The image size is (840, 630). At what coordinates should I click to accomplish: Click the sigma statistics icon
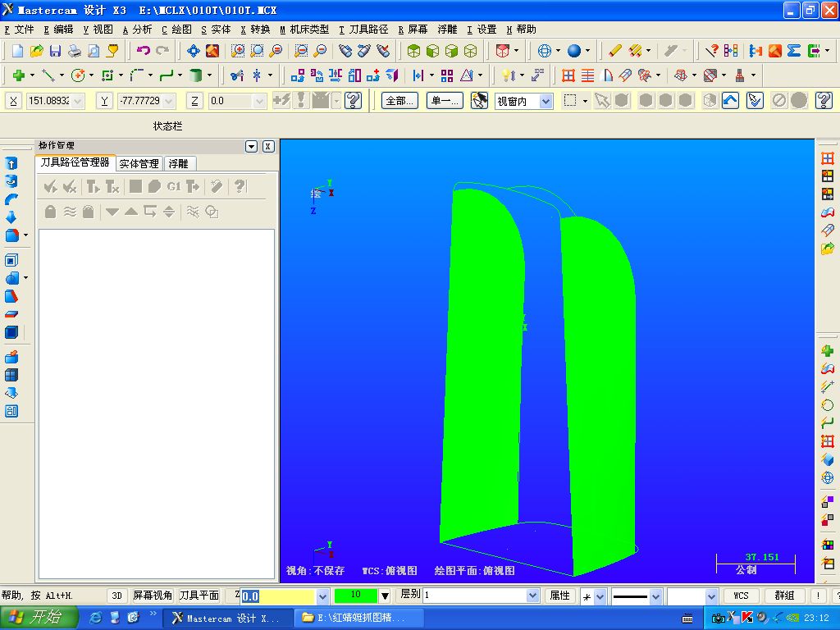click(794, 51)
